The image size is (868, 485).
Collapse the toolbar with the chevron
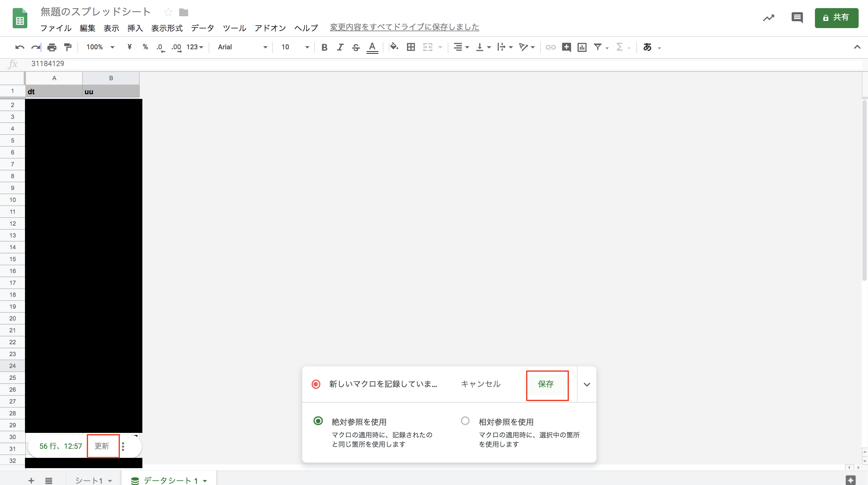857,47
